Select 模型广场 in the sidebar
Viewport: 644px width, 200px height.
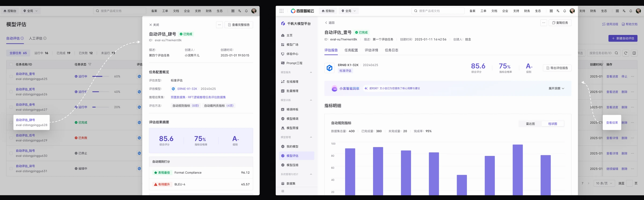click(297, 45)
